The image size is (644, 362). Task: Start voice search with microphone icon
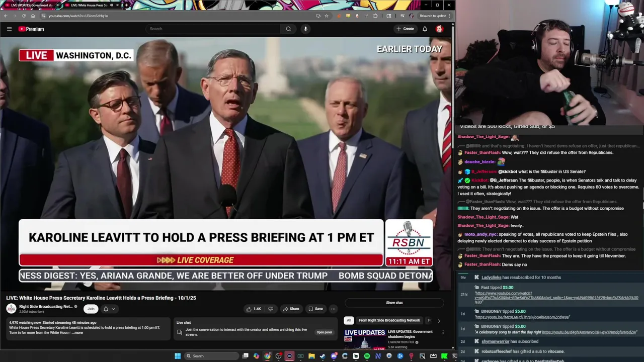click(305, 29)
